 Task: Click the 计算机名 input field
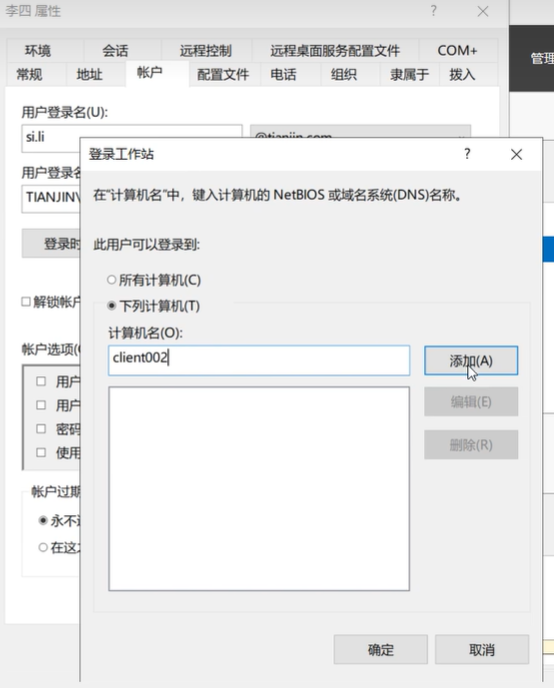tap(259, 360)
